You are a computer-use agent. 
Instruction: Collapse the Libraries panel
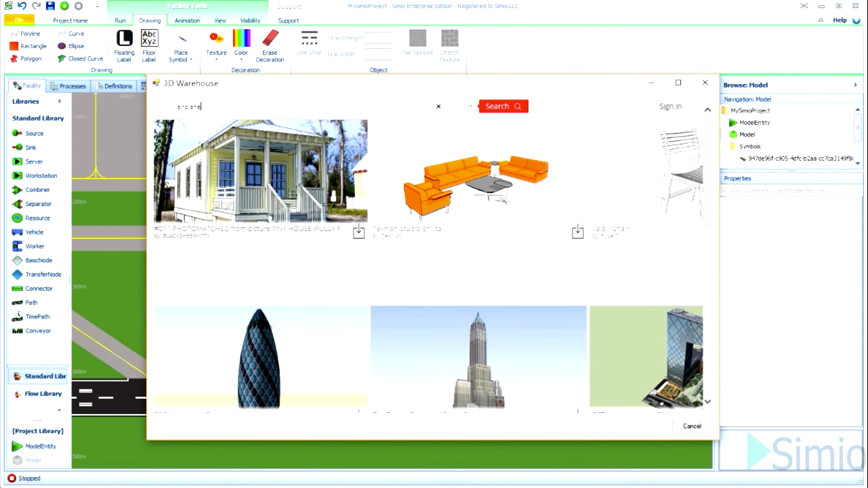[x=59, y=101]
